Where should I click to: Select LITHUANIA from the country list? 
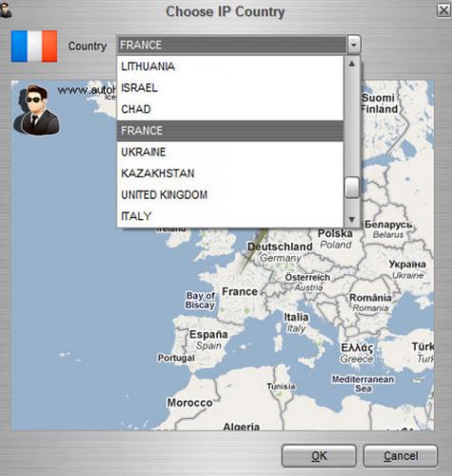click(230, 67)
